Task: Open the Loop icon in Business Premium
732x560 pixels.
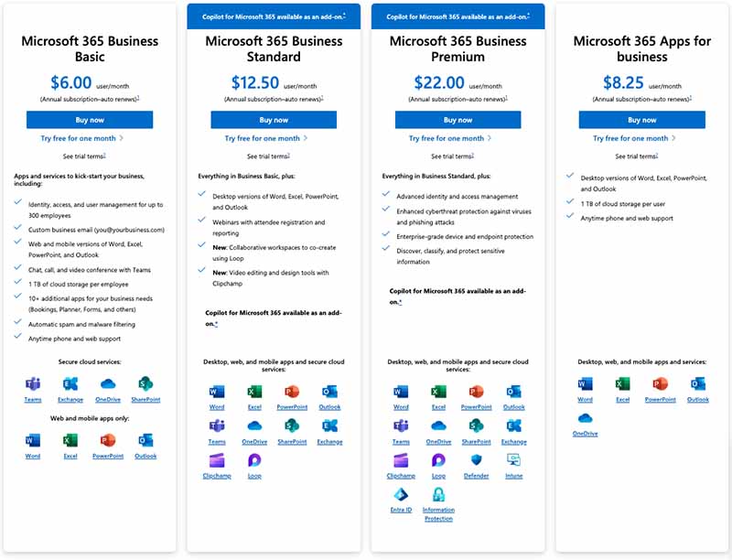Action: point(438,460)
